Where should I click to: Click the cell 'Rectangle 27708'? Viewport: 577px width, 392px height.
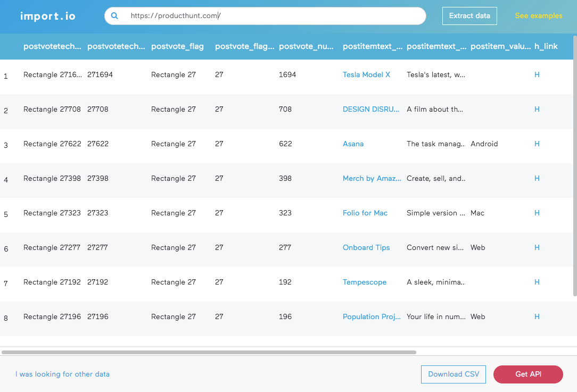click(52, 109)
